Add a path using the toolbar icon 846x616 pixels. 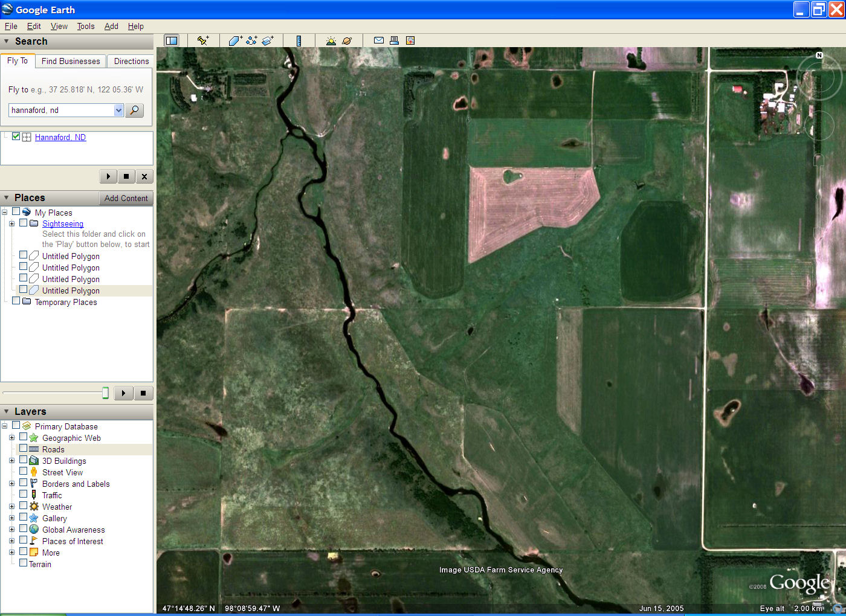251,40
